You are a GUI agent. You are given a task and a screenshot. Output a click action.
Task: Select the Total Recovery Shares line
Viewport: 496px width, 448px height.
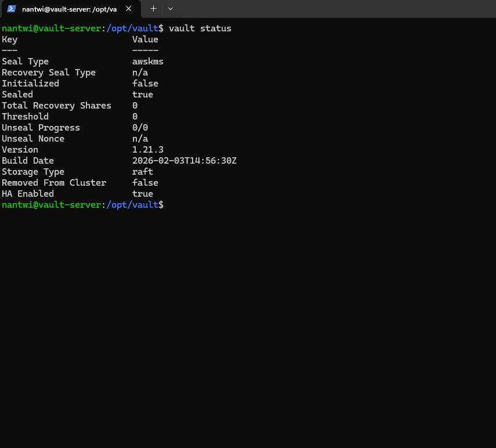(x=56, y=105)
